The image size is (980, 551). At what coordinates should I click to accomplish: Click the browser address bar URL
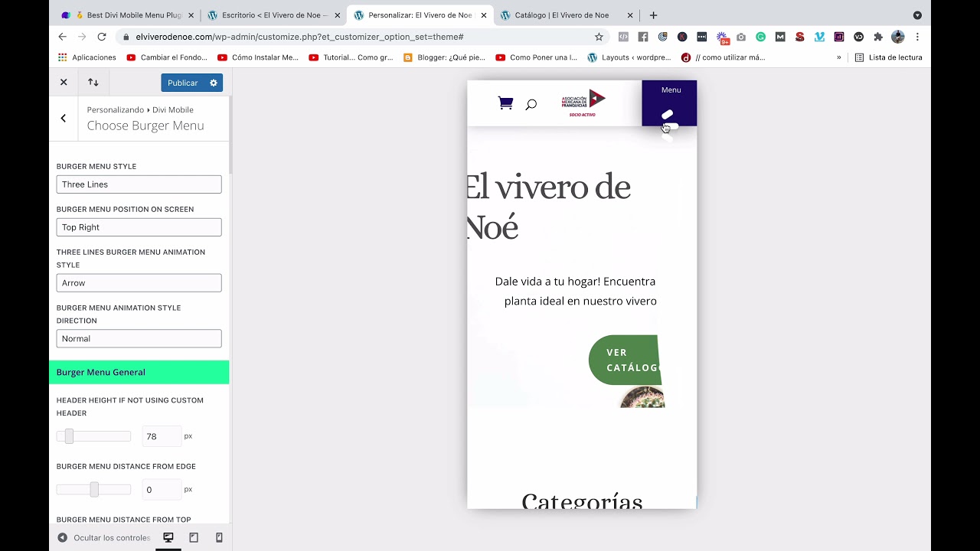pos(299,37)
